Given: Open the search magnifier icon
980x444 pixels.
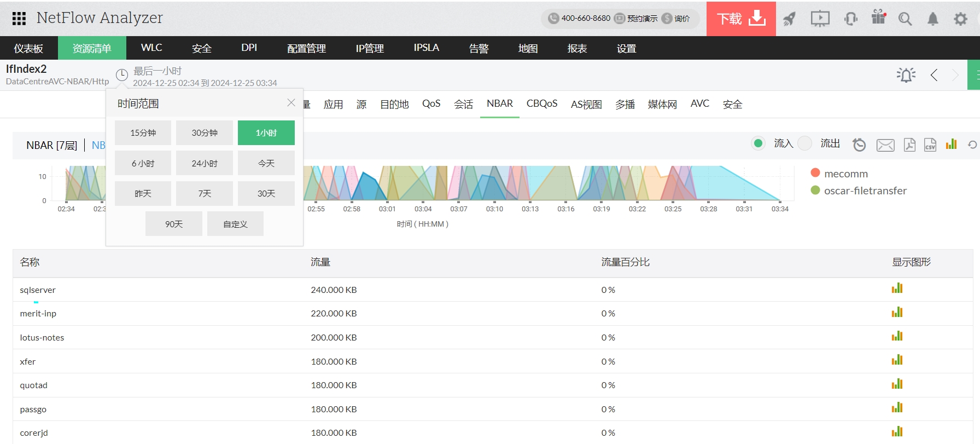Looking at the screenshot, I should pos(905,19).
